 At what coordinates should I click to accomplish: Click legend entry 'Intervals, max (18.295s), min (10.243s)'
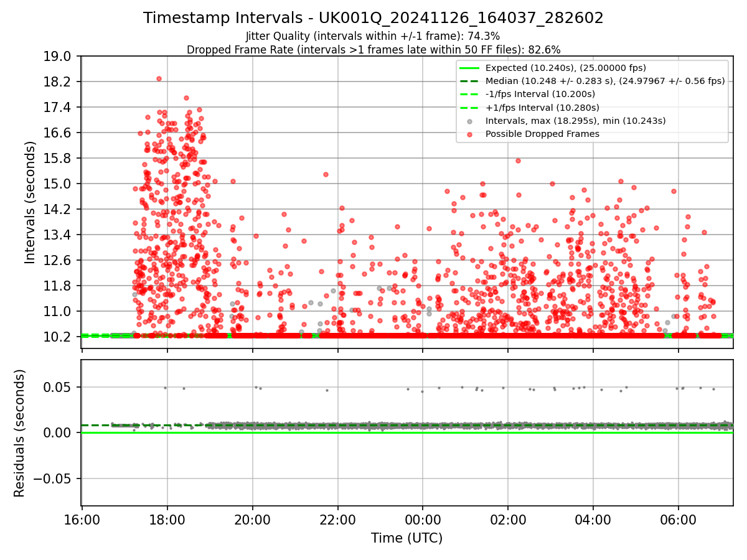[x=575, y=121]
